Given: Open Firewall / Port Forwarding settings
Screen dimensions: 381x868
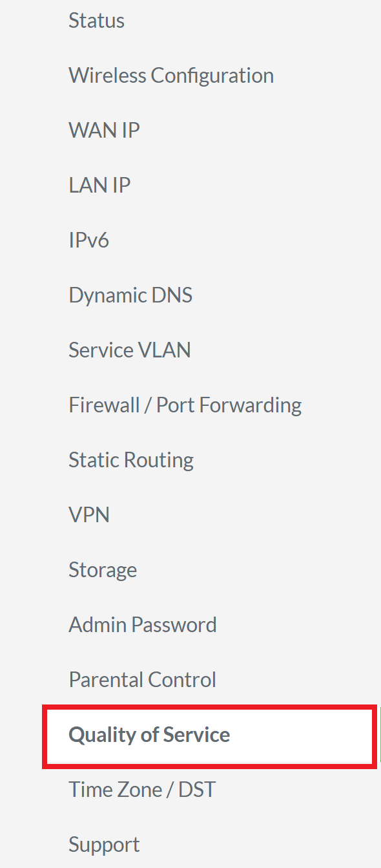Looking at the screenshot, I should (185, 405).
